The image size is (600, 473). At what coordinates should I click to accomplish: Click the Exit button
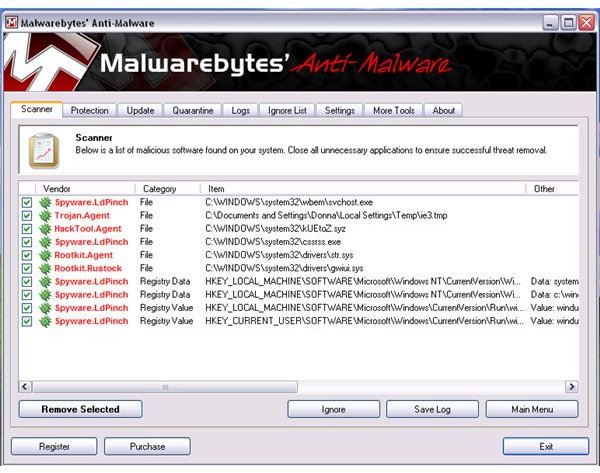tap(546, 446)
